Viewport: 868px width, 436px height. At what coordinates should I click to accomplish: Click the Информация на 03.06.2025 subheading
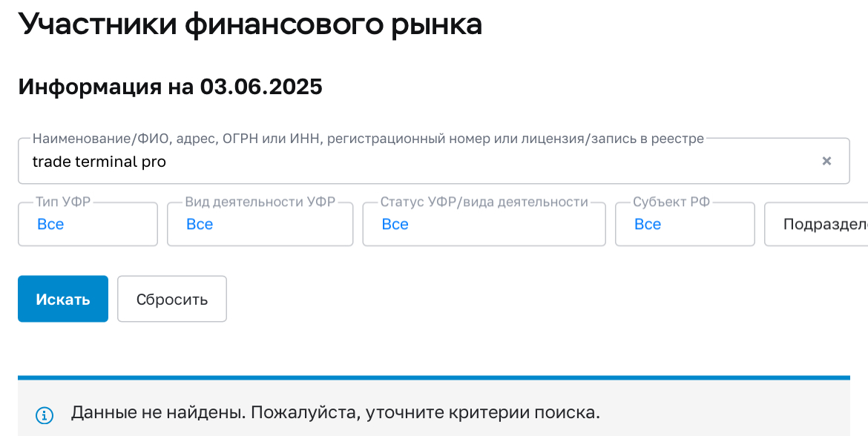point(170,87)
